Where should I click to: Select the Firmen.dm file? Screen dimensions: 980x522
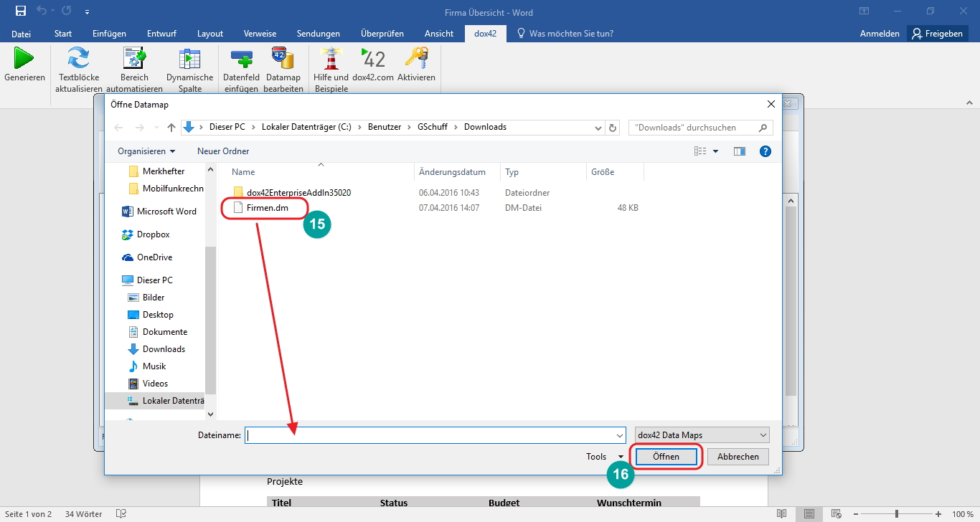[262, 208]
